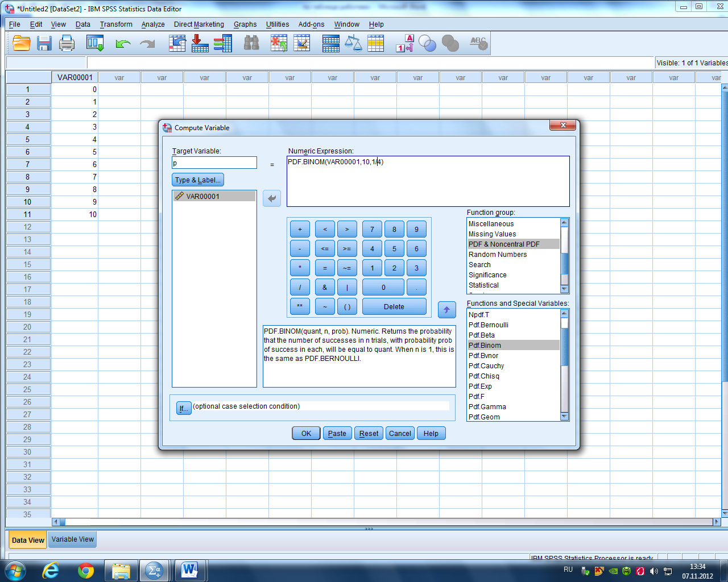Click the Print icon in toolbar
728x582 pixels.
click(x=67, y=43)
